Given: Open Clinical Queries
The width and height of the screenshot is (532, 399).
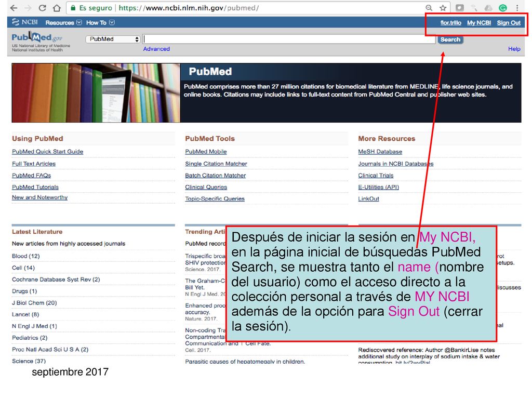Looking at the screenshot, I should tap(206, 187).
